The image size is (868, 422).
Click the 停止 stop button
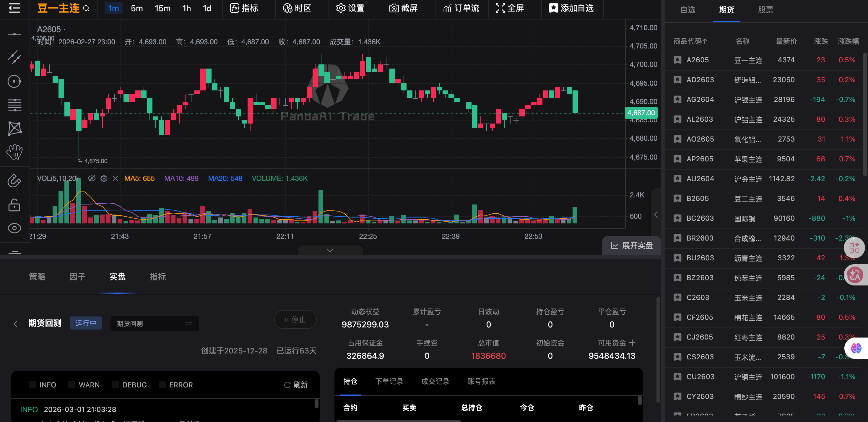click(x=295, y=319)
